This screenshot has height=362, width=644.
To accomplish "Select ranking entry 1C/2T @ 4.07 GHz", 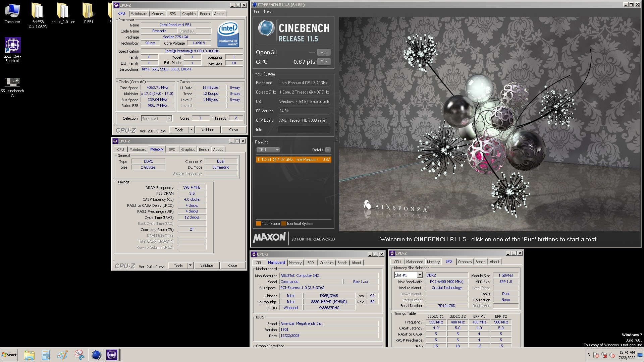I will (293, 160).
